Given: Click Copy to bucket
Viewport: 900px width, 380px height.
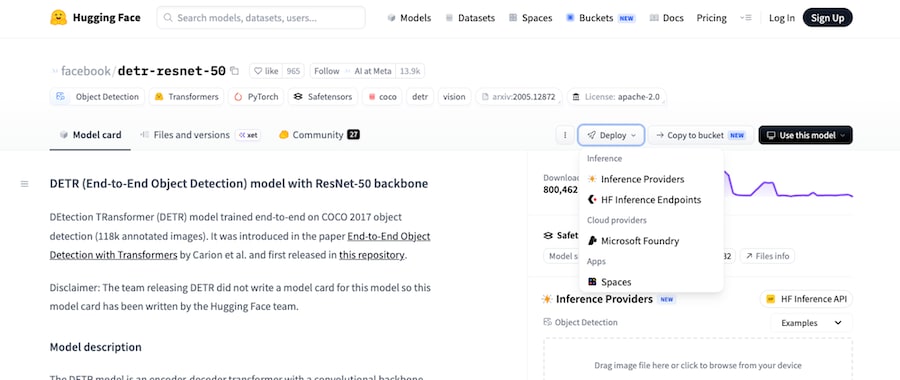Looking at the screenshot, I should click(700, 135).
